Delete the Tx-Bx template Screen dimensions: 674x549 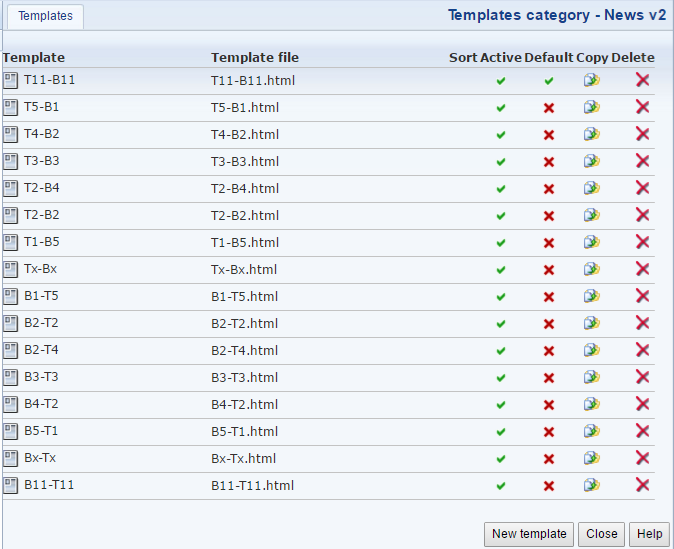642,269
